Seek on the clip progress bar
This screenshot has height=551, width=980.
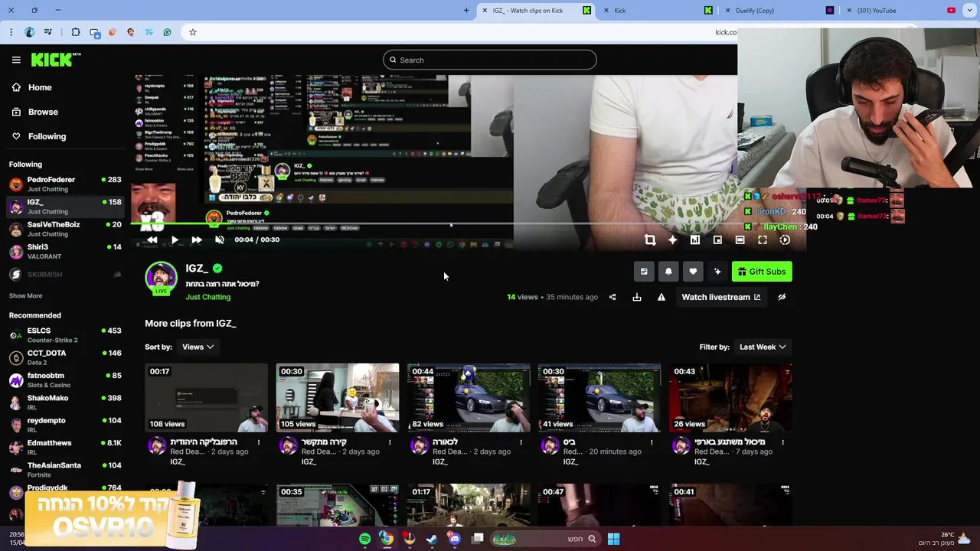pos(469,223)
